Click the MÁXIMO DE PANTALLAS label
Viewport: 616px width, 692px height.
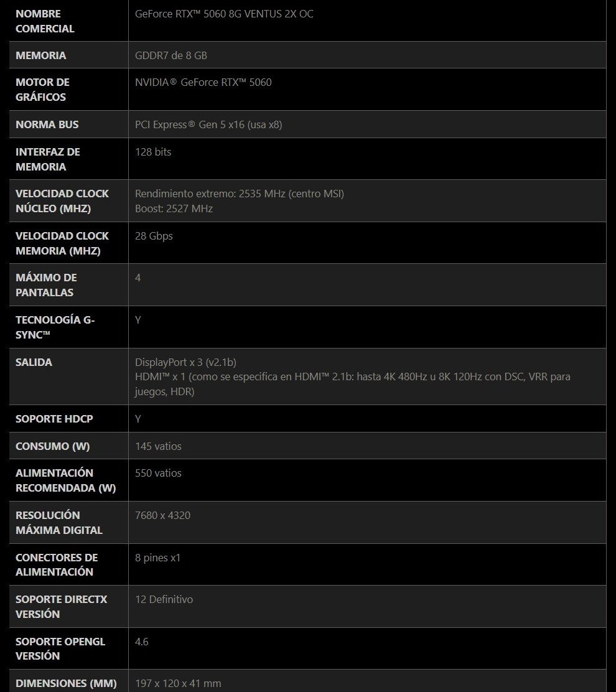[x=46, y=285]
